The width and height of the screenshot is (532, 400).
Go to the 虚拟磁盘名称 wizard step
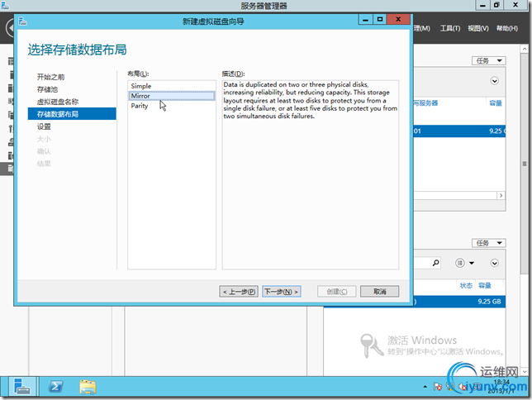pos(57,102)
